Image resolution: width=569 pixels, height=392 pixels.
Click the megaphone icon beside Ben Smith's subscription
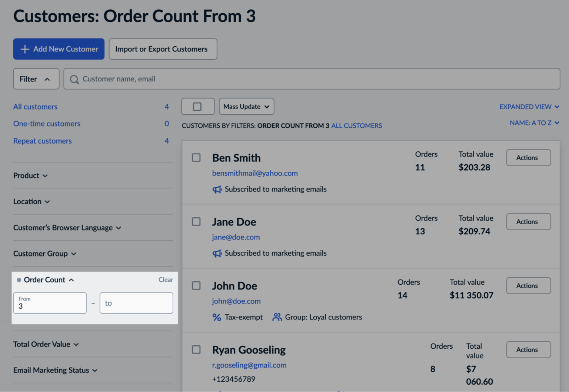pyautogui.click(x=217, y=189)
